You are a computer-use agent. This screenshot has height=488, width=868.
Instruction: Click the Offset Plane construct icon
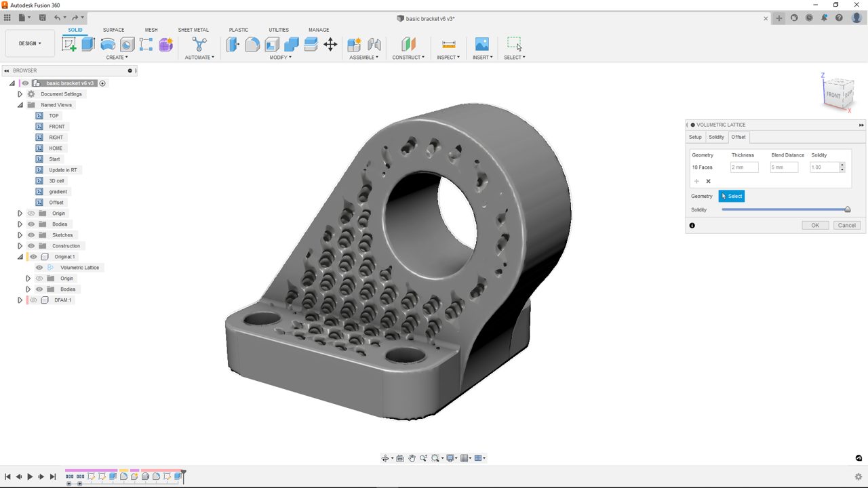pos(408,45)
